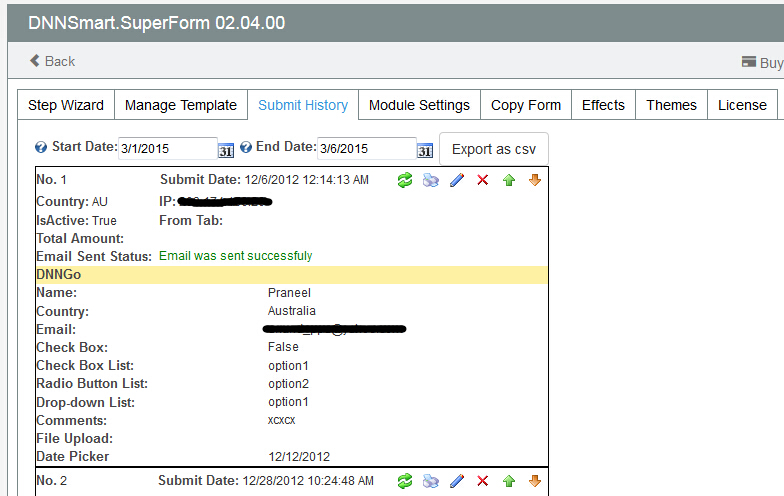Click the print icon for submission No. 2
This screenshot has height=496, width=784.
click(430, 481)
